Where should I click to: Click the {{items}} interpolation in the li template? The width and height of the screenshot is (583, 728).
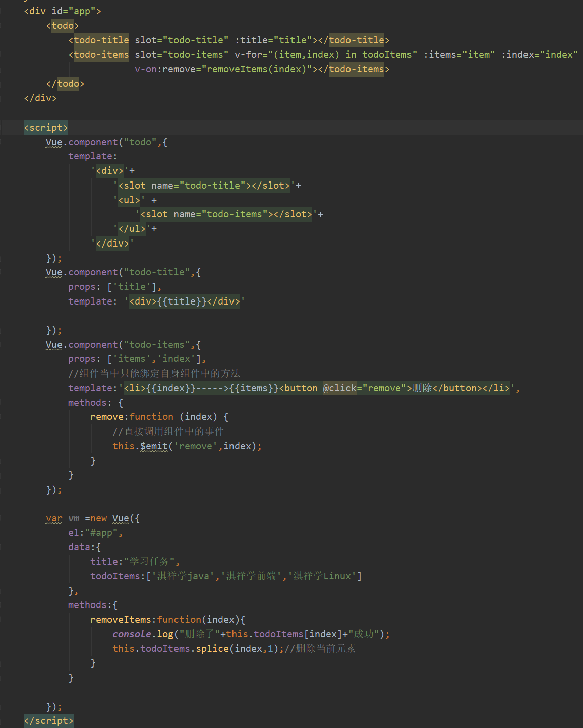point(254,388)
